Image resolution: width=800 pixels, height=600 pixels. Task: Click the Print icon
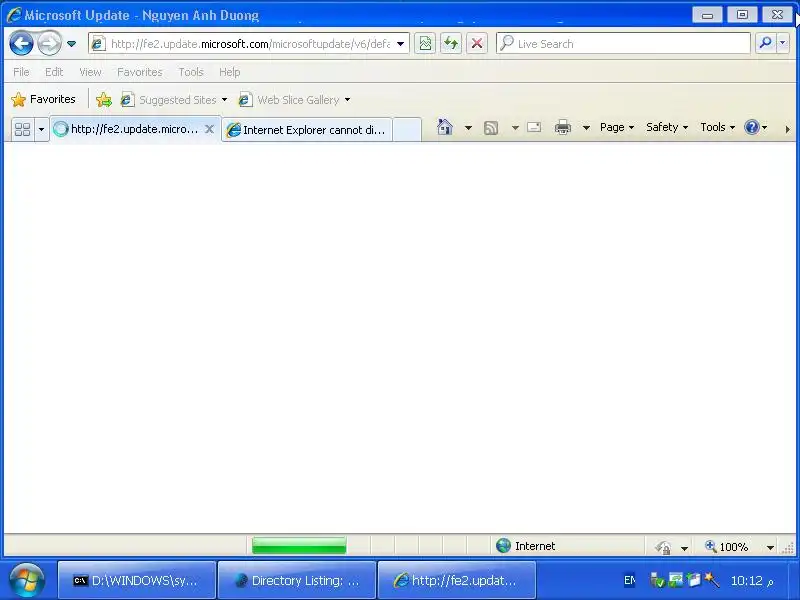coord(563,127)
